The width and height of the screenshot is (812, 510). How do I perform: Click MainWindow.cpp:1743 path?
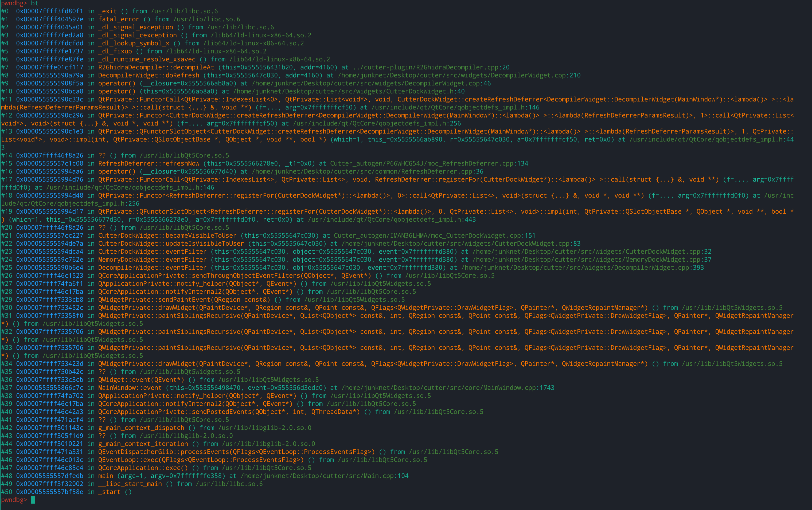point(448,388)
